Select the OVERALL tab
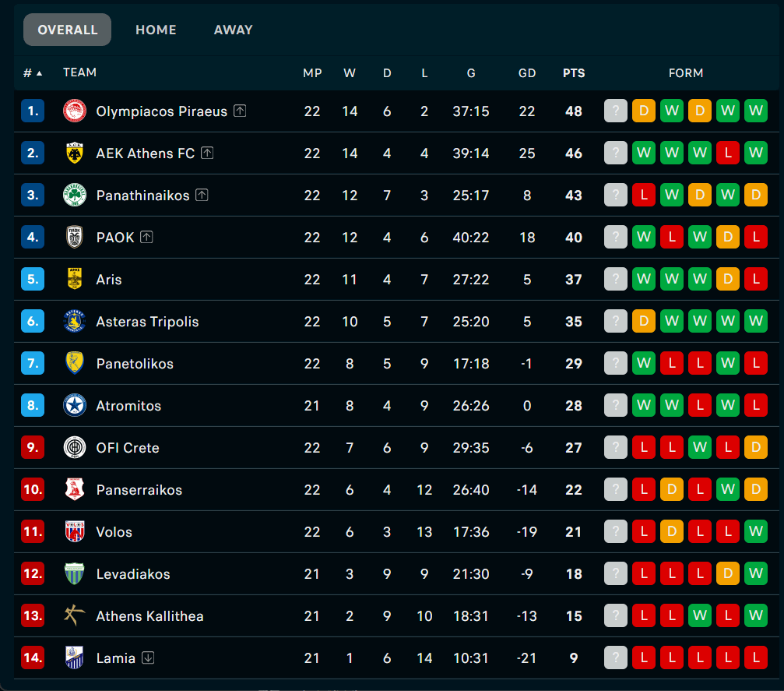The width and height of the screenshot is (784, 691). coord(67,30)
